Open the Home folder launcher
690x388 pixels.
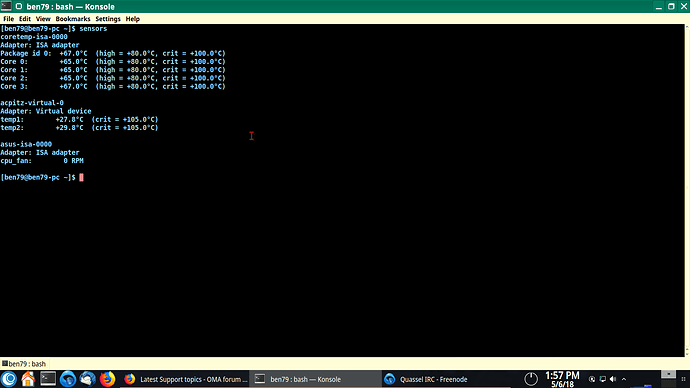28,379
